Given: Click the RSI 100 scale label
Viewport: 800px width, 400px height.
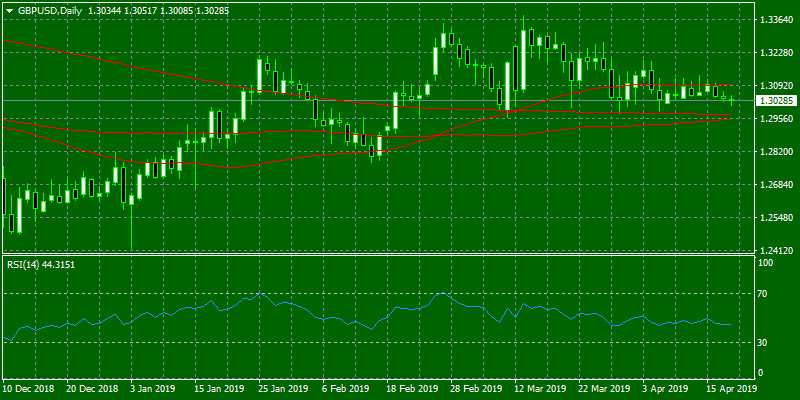Looking at the screenshot, I should coord(766,263).
